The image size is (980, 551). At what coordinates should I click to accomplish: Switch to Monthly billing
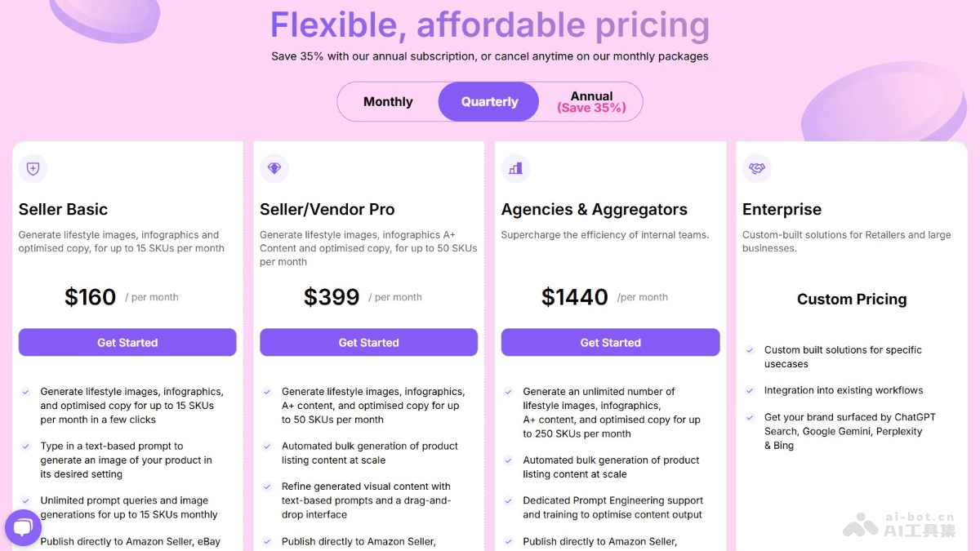(388, 102)
